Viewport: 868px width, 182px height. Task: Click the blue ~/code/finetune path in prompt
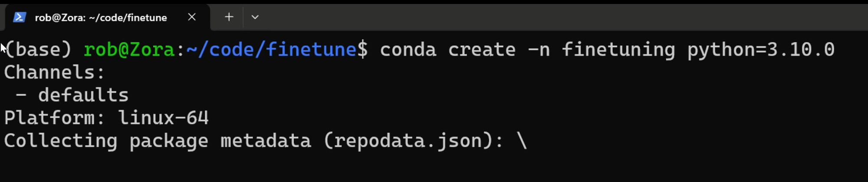click(x=271, y=50)
